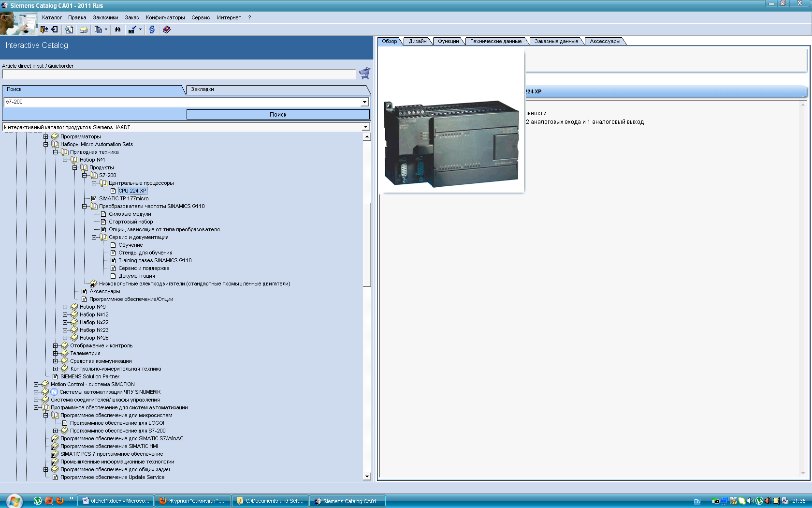The width and height of the screenshot is (812, 508).
Task: Expand the Набор №26 node
Action: coord(65,338)
